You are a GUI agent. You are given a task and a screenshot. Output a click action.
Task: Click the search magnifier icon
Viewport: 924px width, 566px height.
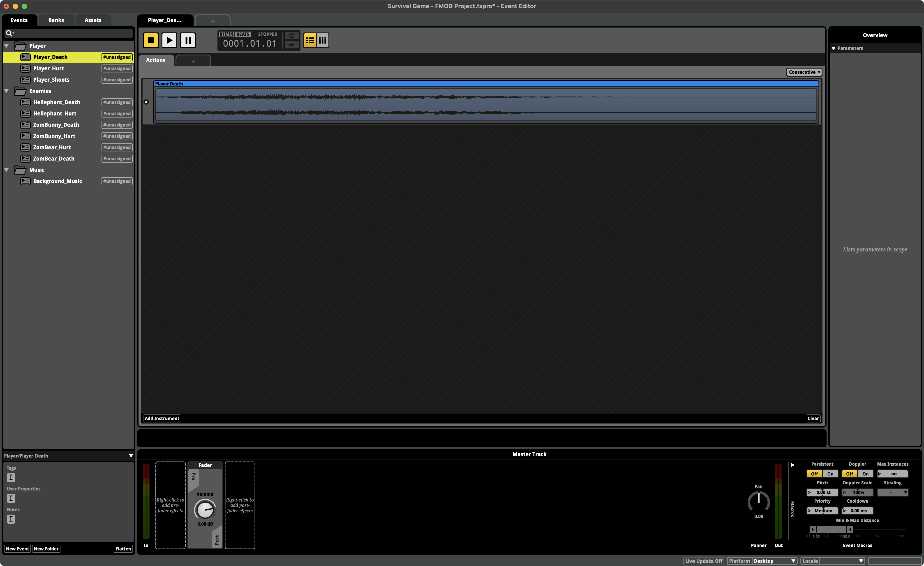tap(9, 33)
